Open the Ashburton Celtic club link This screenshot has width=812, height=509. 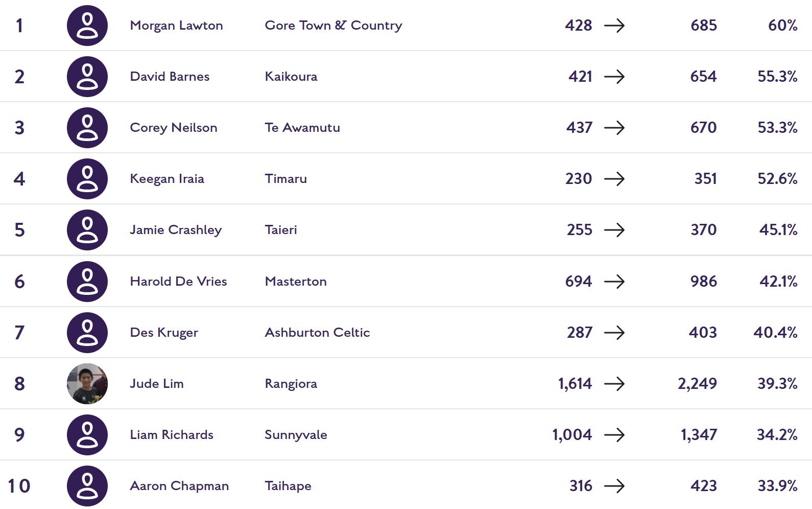click(317, 333)
